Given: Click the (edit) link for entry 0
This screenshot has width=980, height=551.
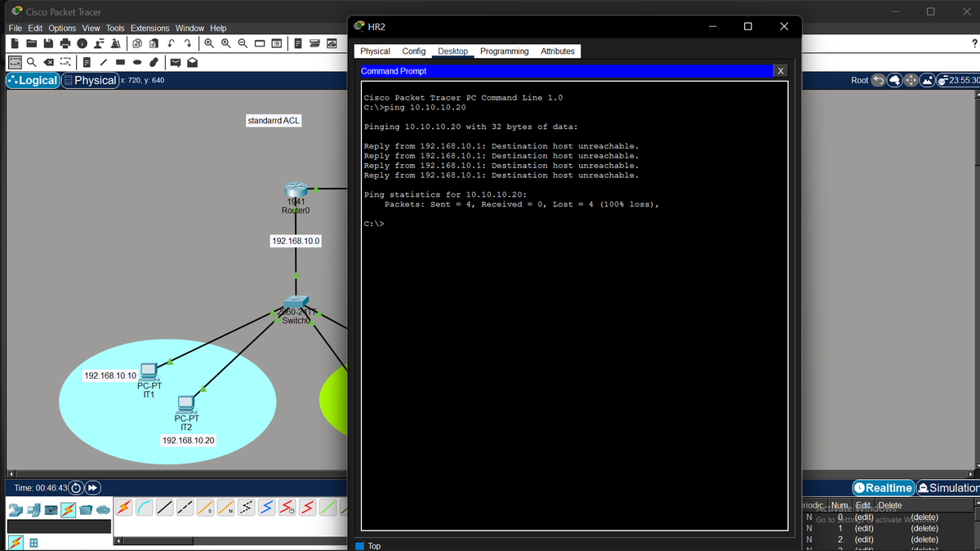Looking at the screenshot, I should pyautogui.click(x=864, y=517).
